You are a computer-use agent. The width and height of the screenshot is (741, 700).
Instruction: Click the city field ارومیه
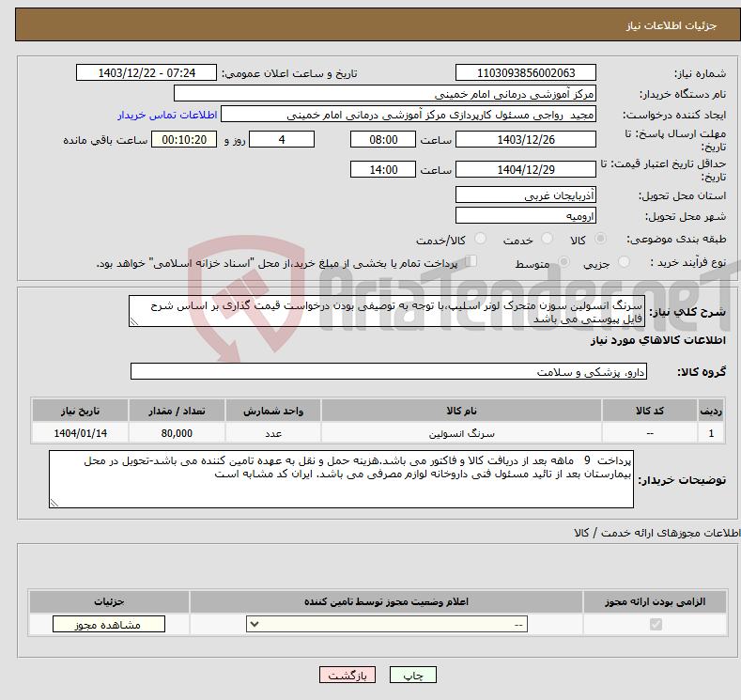[526, 215]
